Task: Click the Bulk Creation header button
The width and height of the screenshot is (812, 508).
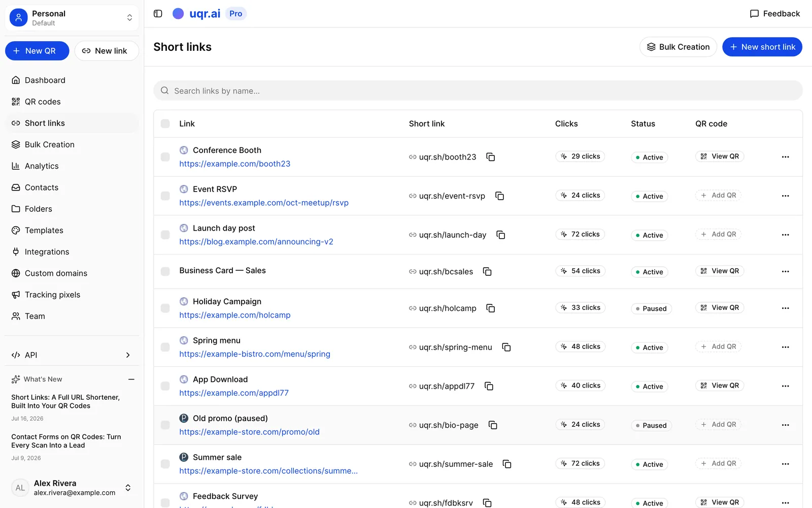Action: pos(678,47)
